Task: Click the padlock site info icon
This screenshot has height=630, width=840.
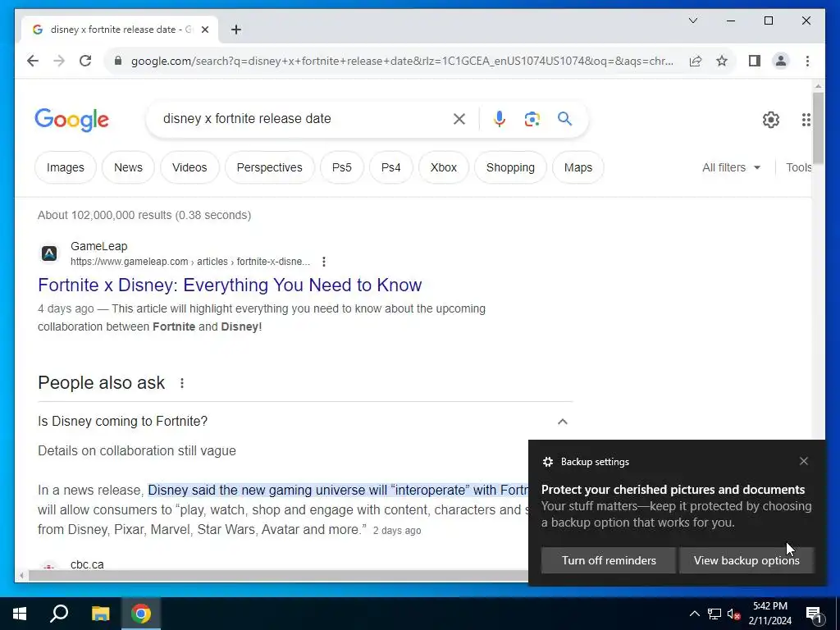Action: [x=118, y=61]
